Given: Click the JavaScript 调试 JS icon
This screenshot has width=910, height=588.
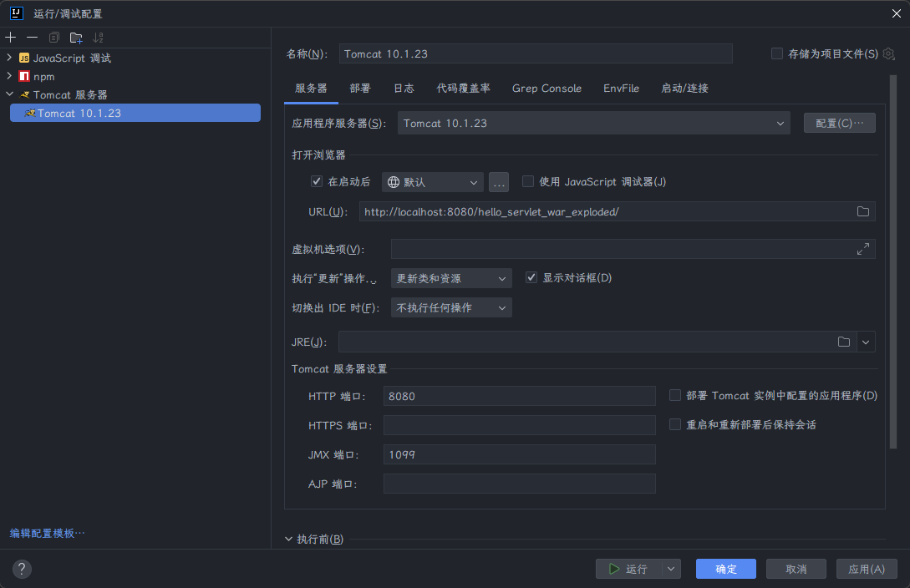Looking at the screenshot, I should (24, 58).
